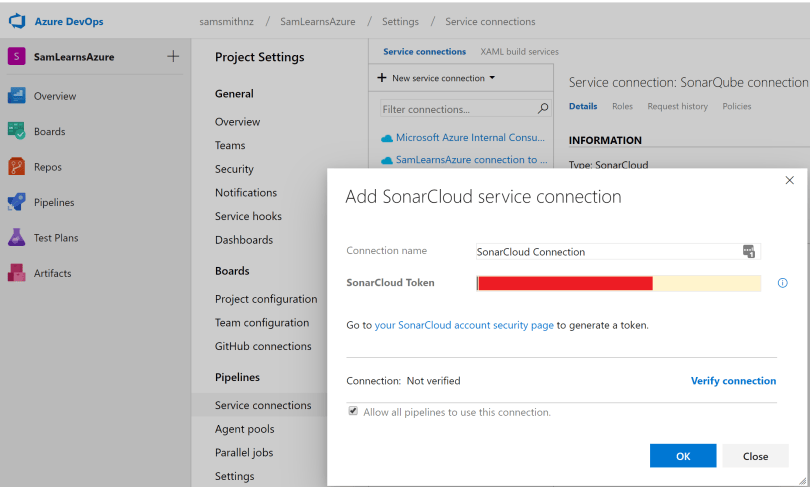The height and width of the screenshot is (487, 810).
Task: Click the Azure DevOps logo icon
Action: pos(17,21)
